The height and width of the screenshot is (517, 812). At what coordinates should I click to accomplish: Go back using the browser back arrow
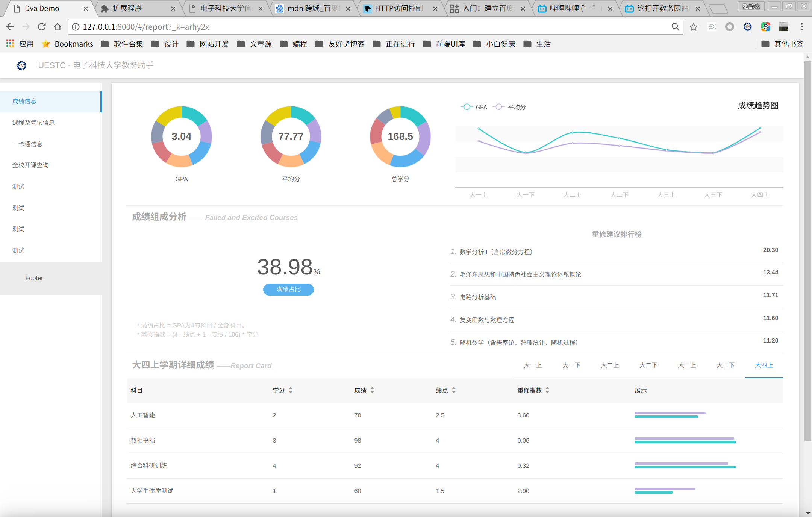[10, 27]
